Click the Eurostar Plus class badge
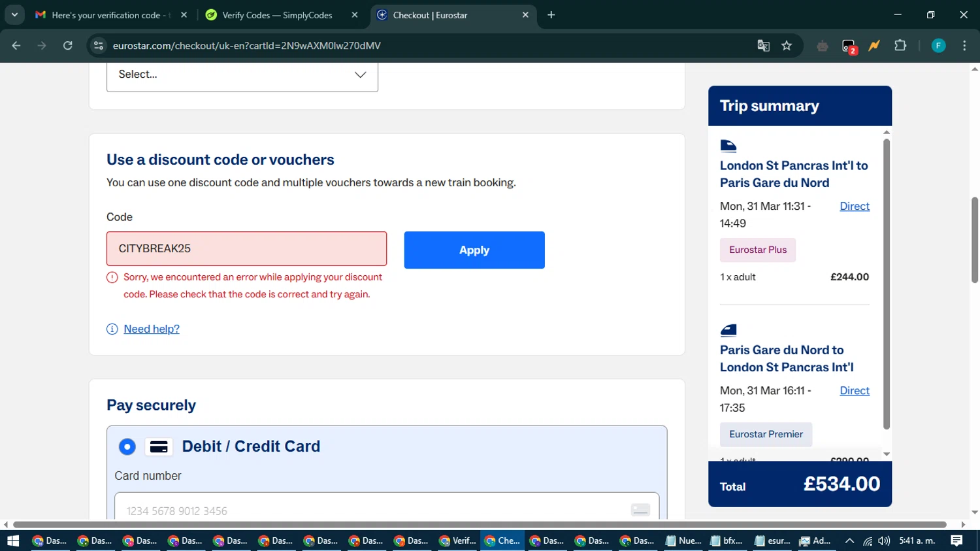The height and width of the screenshot is (551, 980). tap(758, 250)
